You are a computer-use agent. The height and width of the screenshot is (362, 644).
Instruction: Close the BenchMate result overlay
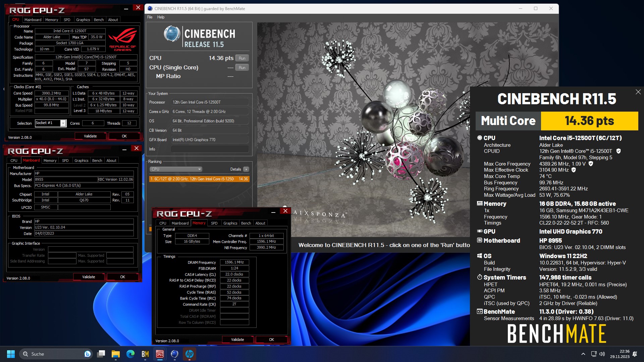click(x=638, y=92)
